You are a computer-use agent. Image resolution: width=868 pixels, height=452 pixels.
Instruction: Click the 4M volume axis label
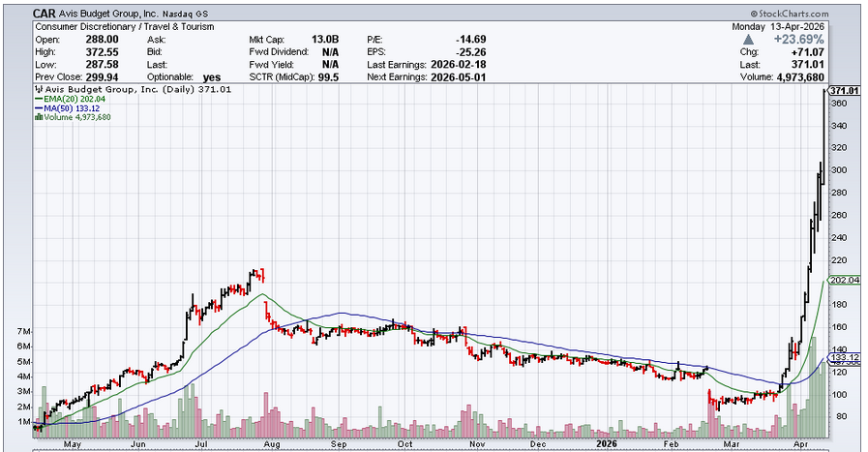24,377
